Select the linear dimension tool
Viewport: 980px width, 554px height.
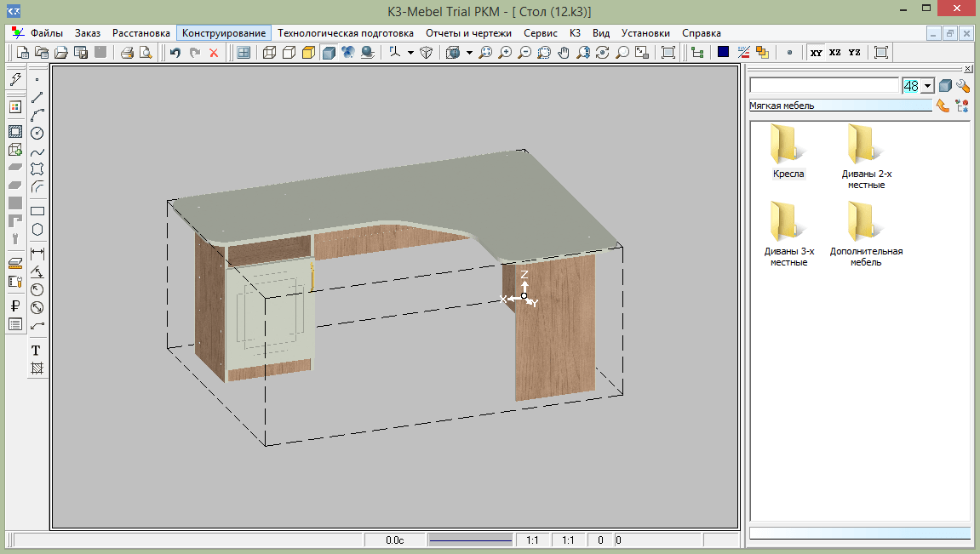[x=37, y=253]
